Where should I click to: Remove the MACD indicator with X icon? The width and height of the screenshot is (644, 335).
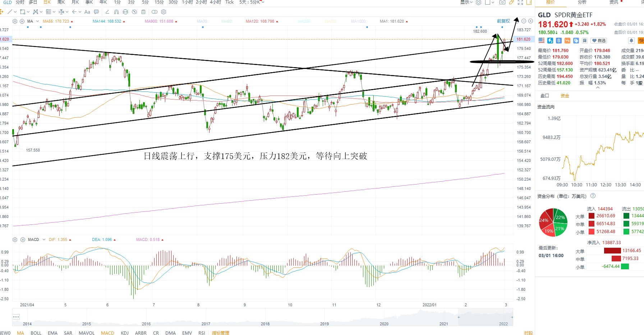click(23, 239)
